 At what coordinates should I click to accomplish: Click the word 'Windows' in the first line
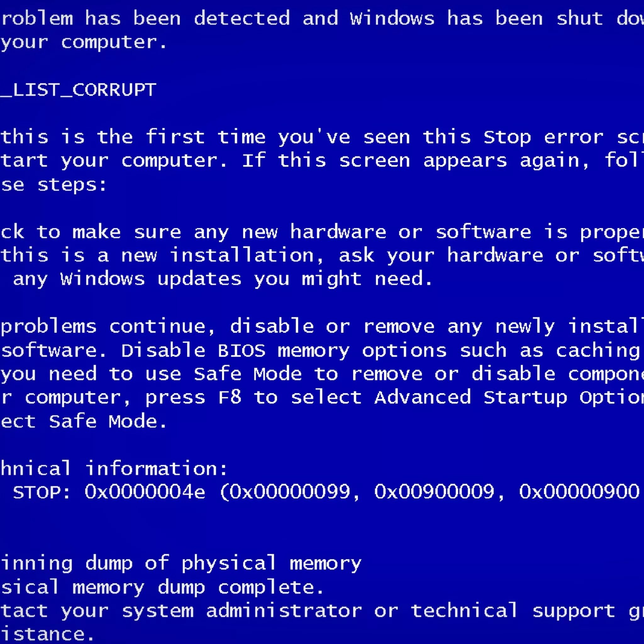coord(392,18)
